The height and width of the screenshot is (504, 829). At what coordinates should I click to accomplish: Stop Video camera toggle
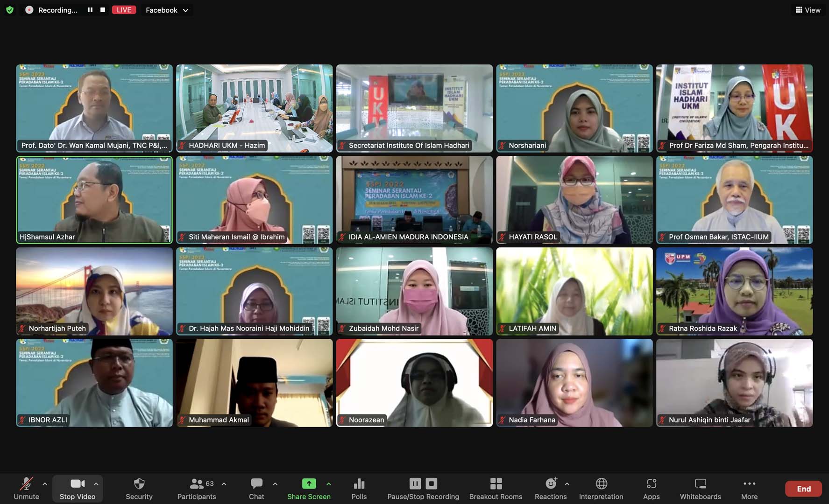(78, 488)
